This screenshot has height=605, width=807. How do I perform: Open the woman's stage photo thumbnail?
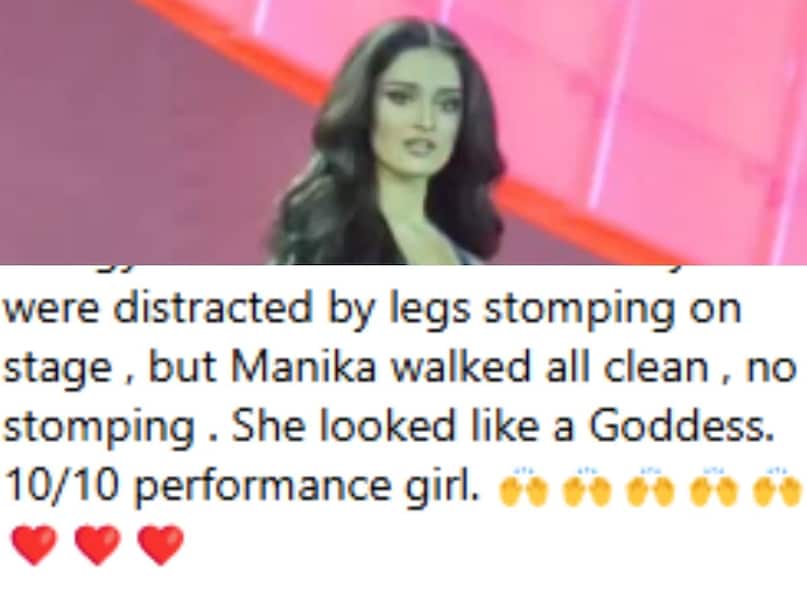pos(404,132)
